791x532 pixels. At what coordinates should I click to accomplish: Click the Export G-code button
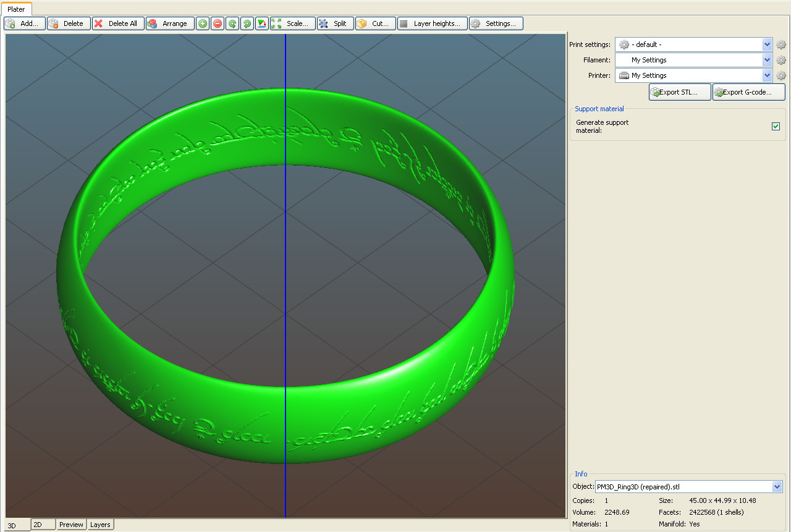748,92
